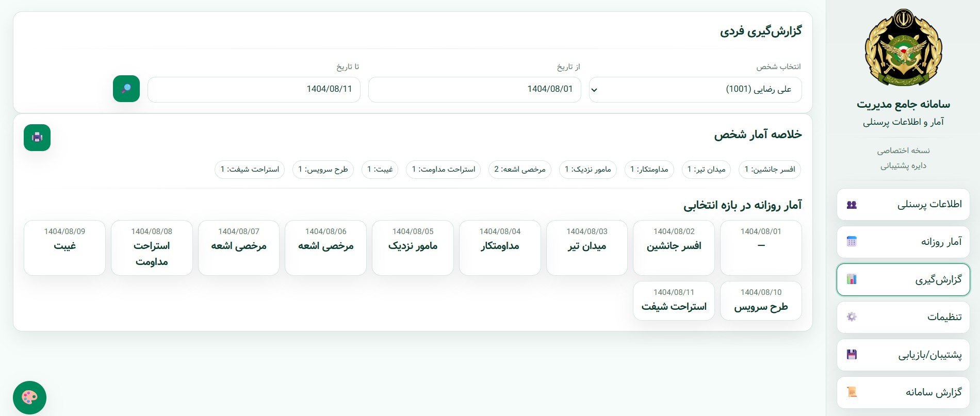Image resolution: width=980 pixels, height=416 pixels.
Task: Click the calendar icon beside آمار روزانه
Action: click(852, 242)
